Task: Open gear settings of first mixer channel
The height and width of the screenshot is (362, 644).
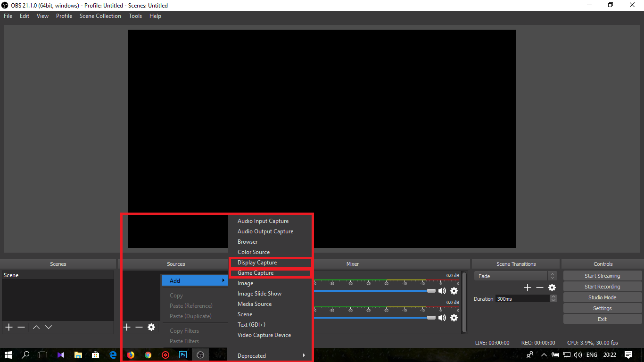Action: [454, 291]
